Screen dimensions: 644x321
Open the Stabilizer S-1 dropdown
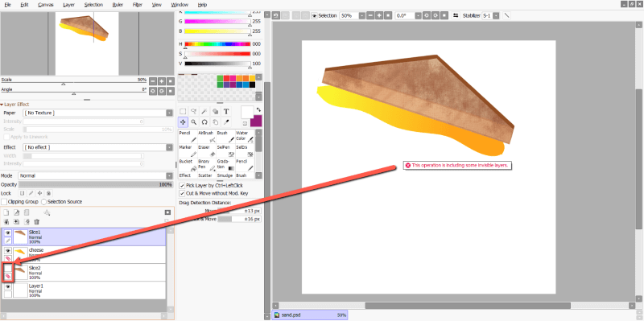[496, 15]
